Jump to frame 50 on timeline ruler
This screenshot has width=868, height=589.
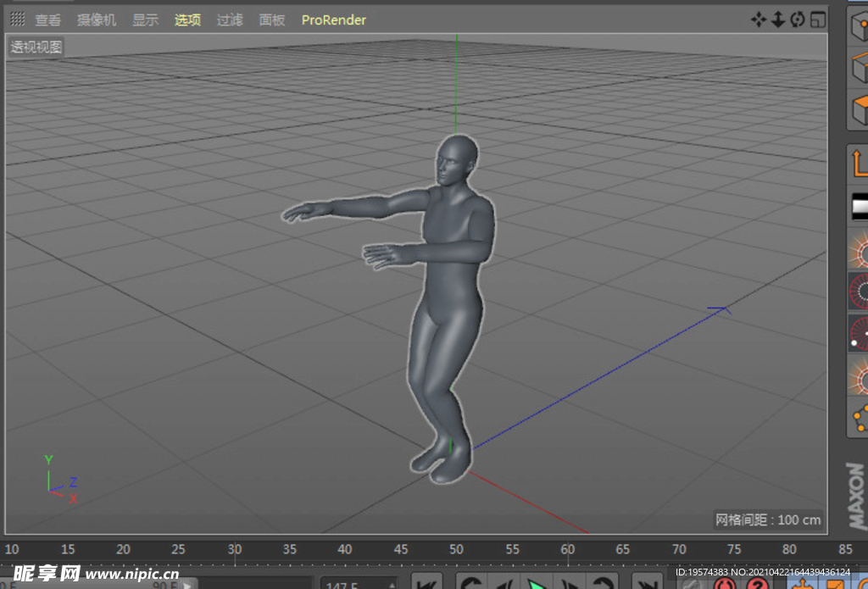[x=456, y=549]
